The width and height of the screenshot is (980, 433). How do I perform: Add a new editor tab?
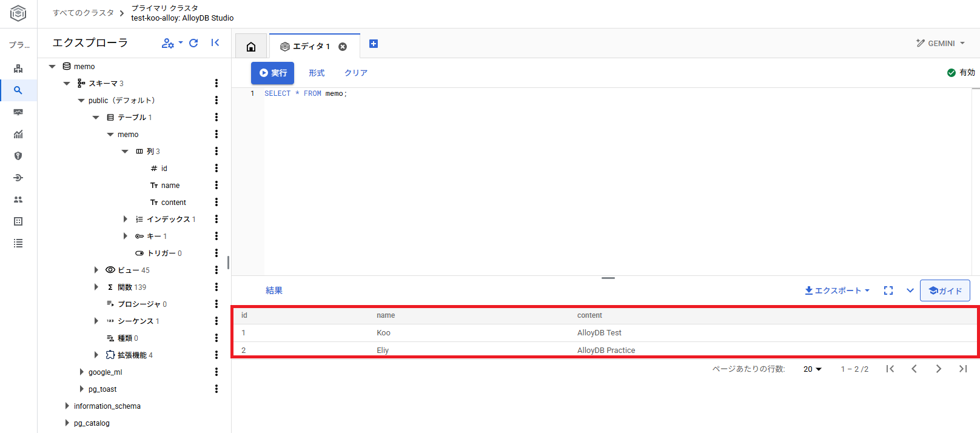[374, 44]
